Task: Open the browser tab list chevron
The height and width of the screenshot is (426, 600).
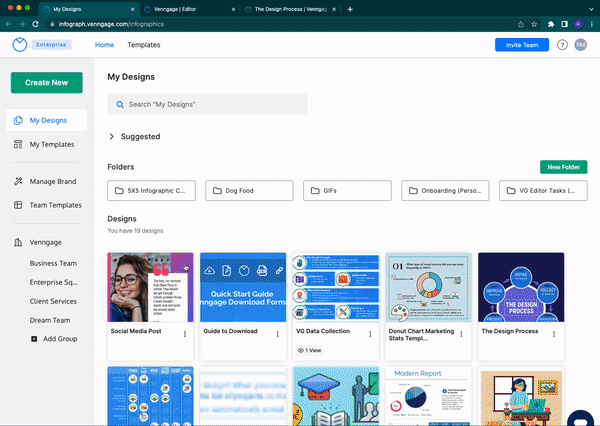Action: (x=592, y=9)
